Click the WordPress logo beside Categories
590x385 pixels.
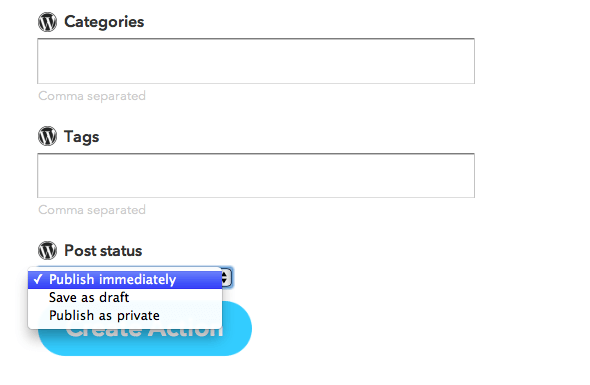tap(47, 22)
